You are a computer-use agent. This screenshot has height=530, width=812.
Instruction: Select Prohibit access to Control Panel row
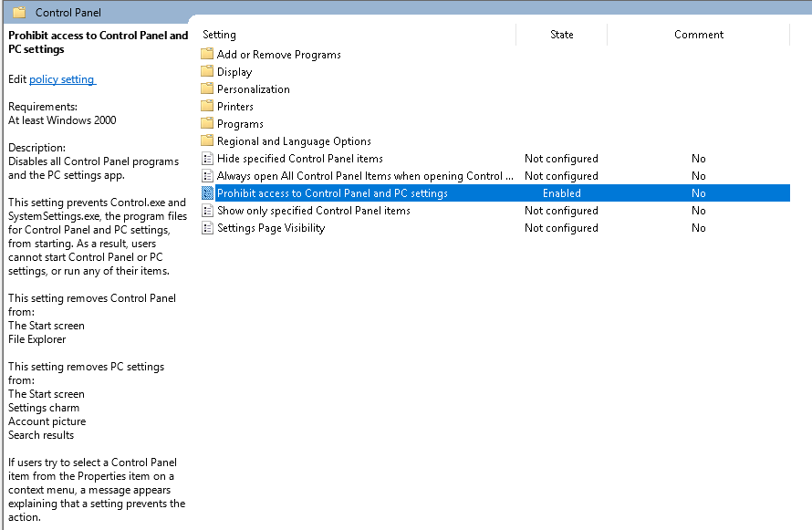(332, 193)
